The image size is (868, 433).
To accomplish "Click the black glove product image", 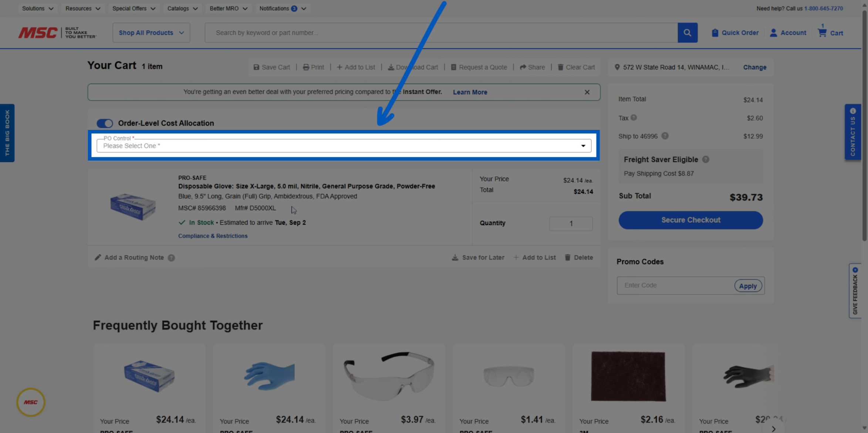I will click(x=748, y=376).
